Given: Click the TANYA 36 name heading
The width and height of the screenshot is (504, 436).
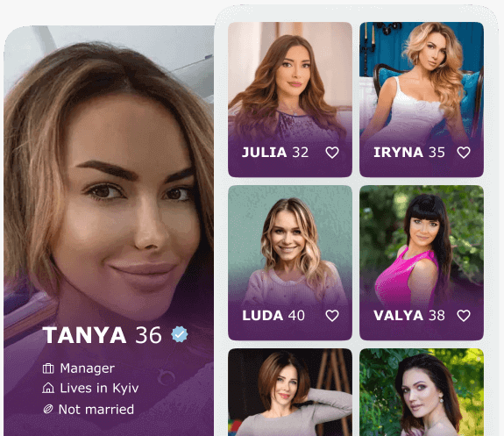Looking at the screenshot, I should [103, 335].
